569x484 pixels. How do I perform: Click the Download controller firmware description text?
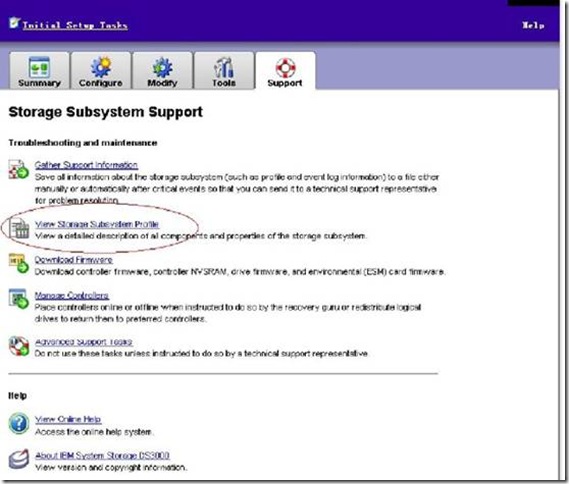point(240,272)
